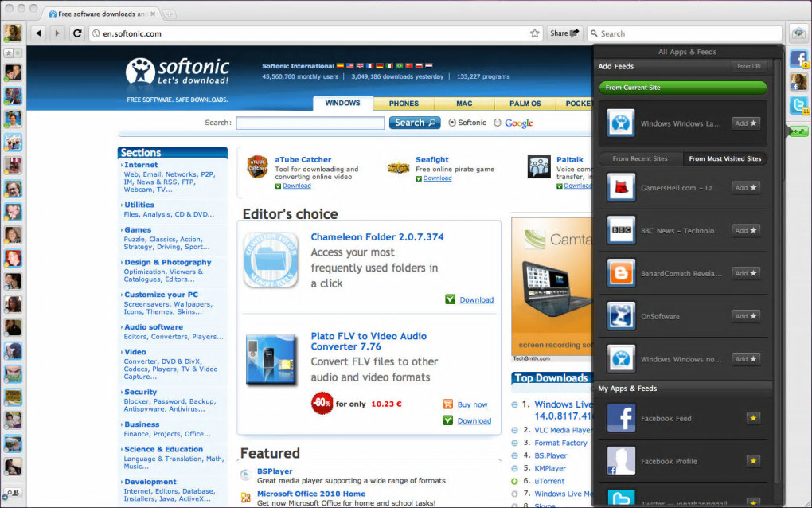Click the browser Search field
The width and height of the screenshot is (812, 508).
tap(685, 33)
